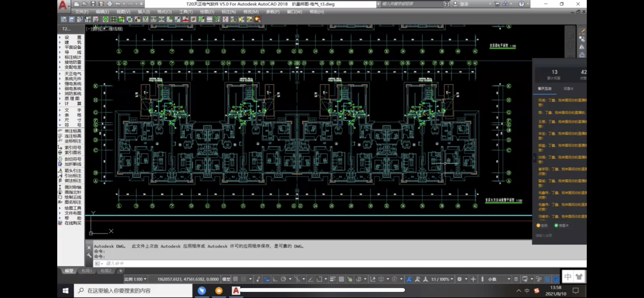644x298 pixels.
Task: Open the 绘图(D) menu
Action: pos(207,12)
